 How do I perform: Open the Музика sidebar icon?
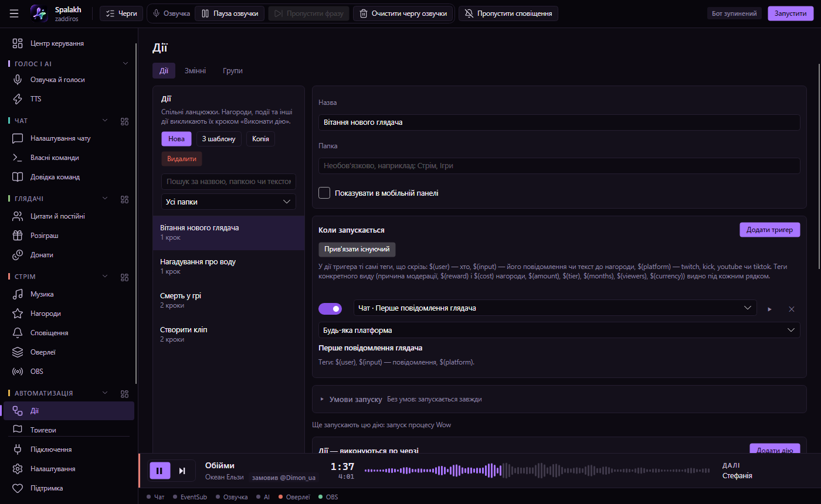pos(18,294)
